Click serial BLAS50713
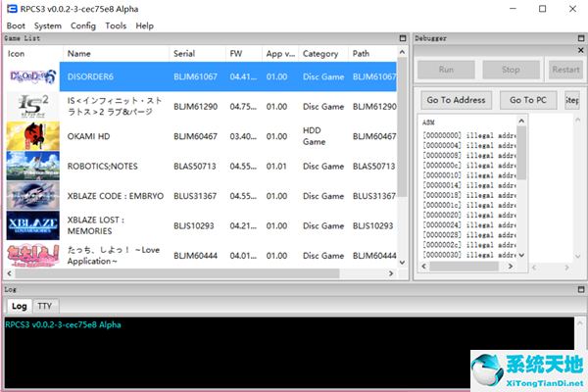This screenshot has height=392, width=588. click(x=195, y=167)
